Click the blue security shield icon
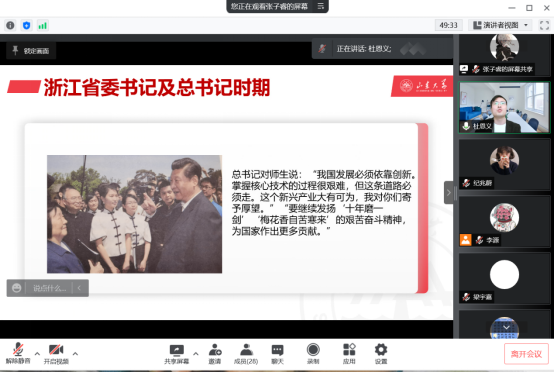 point(26,25)
